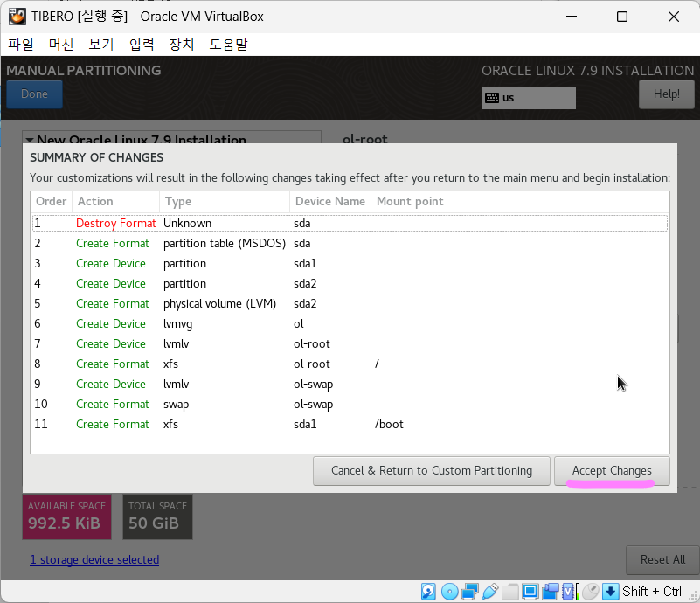Click the Shift + Ctrl host key text
Image resolution: width=700 pixels, height=603 pixels.
point(652,592)
